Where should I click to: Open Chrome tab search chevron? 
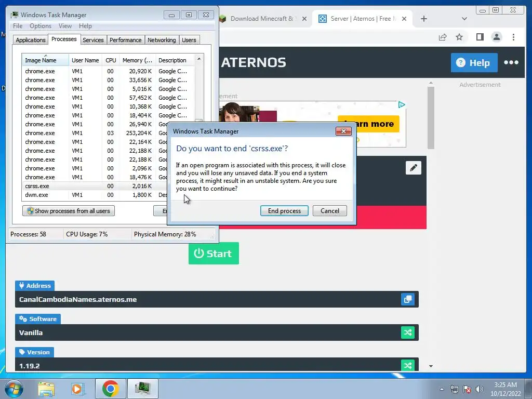(x=464, y=19)
